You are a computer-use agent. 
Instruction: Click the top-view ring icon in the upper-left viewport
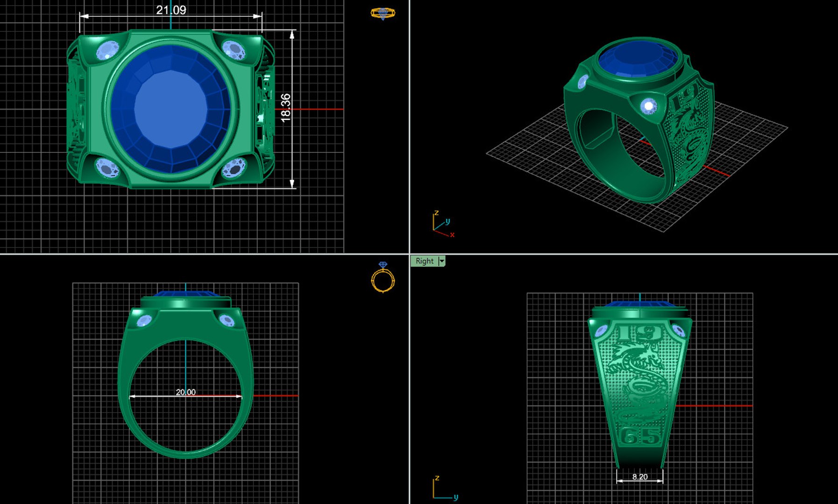[383, 13]
